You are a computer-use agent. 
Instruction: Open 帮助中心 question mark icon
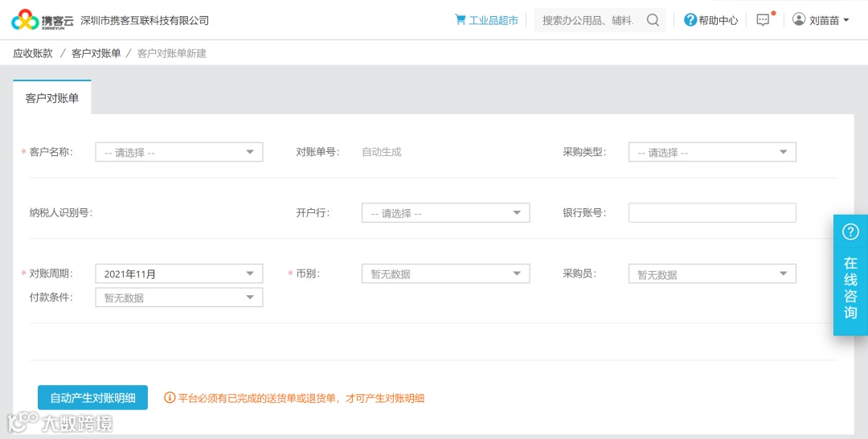(690, 20)
